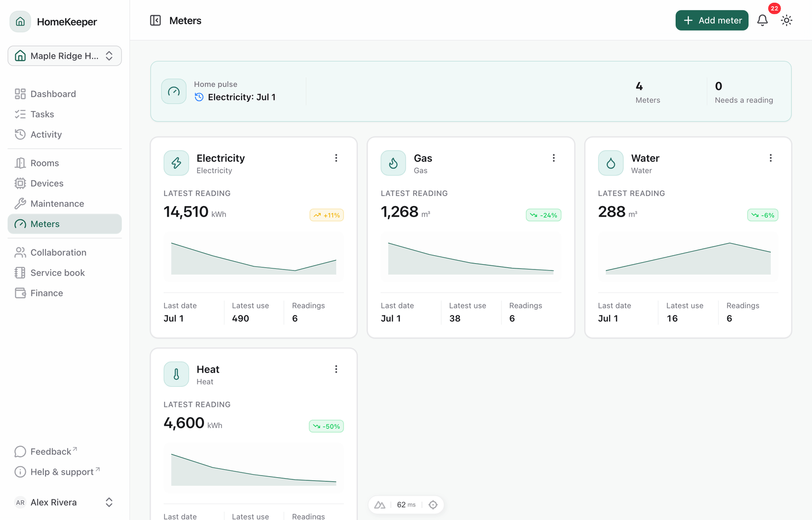Click the Gas -24% trend badge
The width and height of the screenshot is (812, 520).
tap(543, 215)
